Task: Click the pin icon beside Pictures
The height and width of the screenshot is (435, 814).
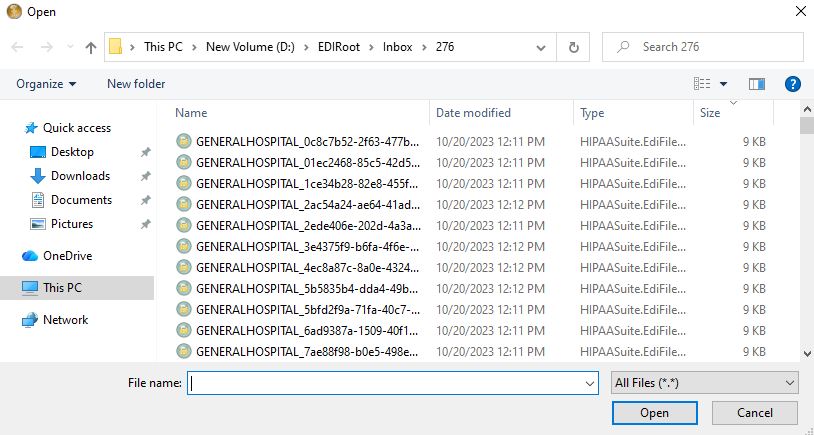Action: click(146, 224)
